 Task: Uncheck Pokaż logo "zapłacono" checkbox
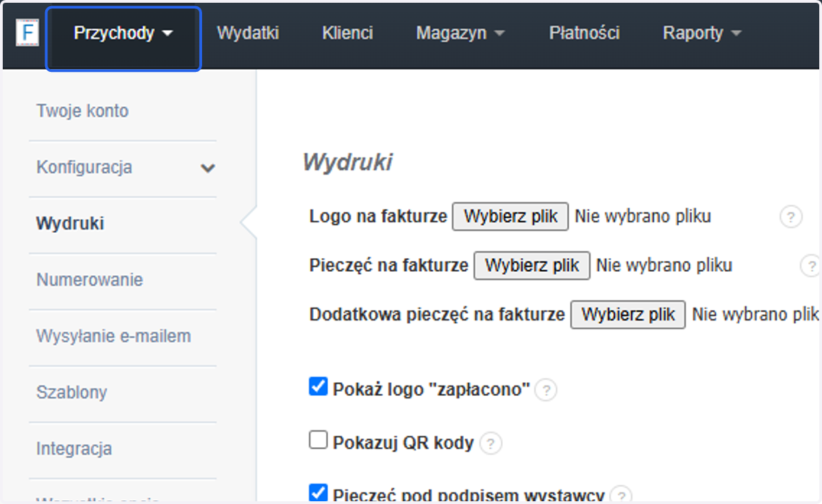pyautogui.click(x=318, y=387)
